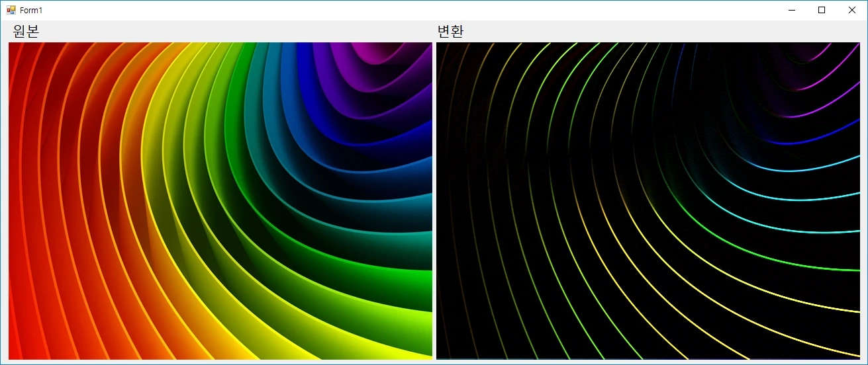Close the Form1 window
The width and height of the screenshot is (868, 365).
click(852, 10)
